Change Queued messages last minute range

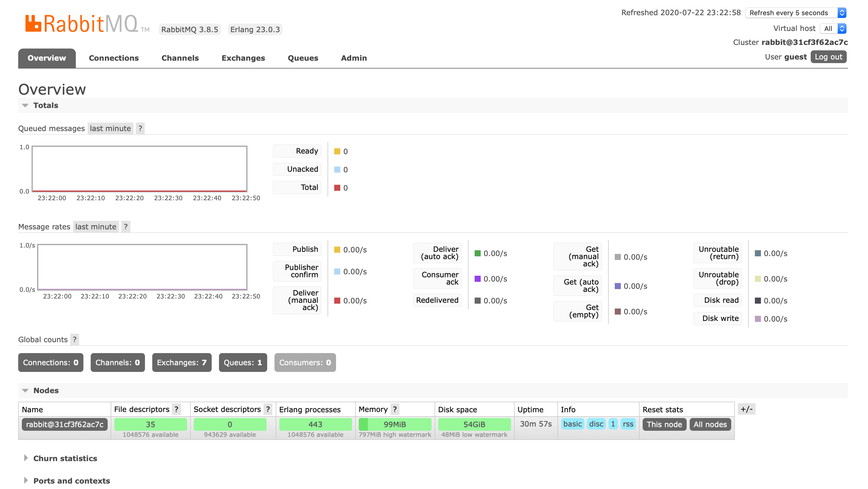pyautogui.click(x=110, y=128)
